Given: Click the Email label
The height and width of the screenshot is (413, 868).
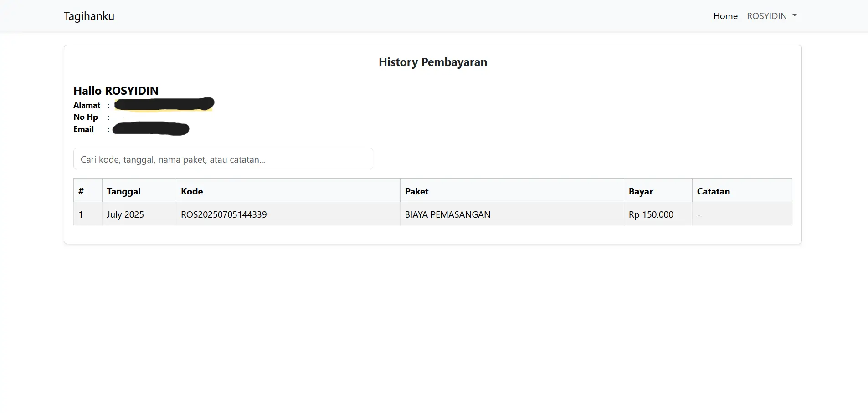Looking at the screenshot, I should pos(84,129).
